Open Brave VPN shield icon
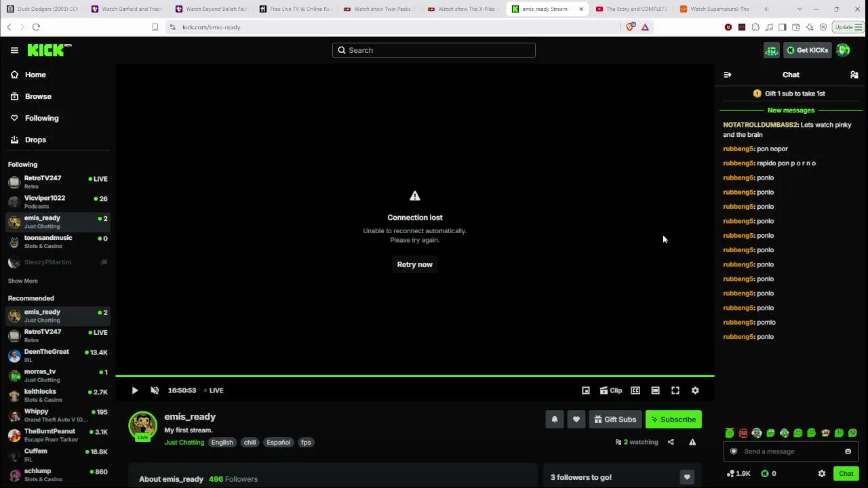This screenshot has width=868, height=488. click(x=823, y=27)
